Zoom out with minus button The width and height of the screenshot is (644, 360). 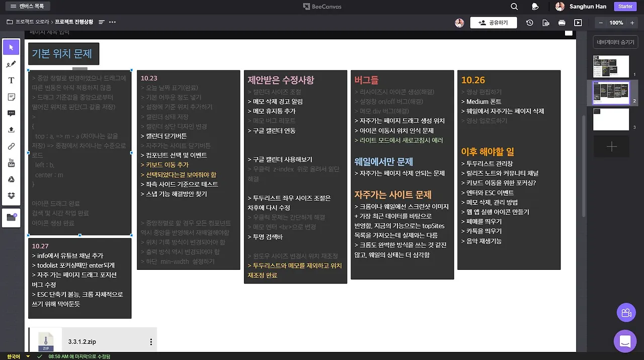point(601,23)
